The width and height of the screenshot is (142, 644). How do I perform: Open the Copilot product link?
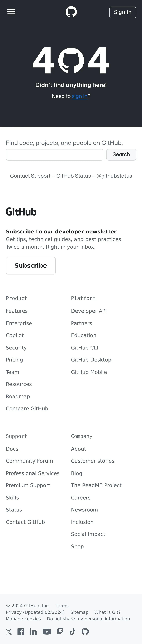[15, 336]
